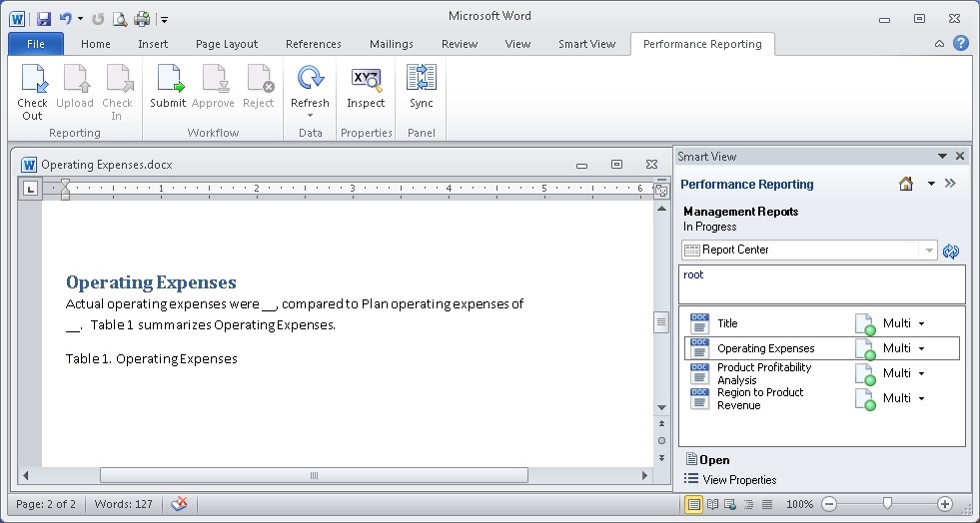Click the Refresh data icon
The height and width of the screenshot is (523, 980).
tap(310, 78)
